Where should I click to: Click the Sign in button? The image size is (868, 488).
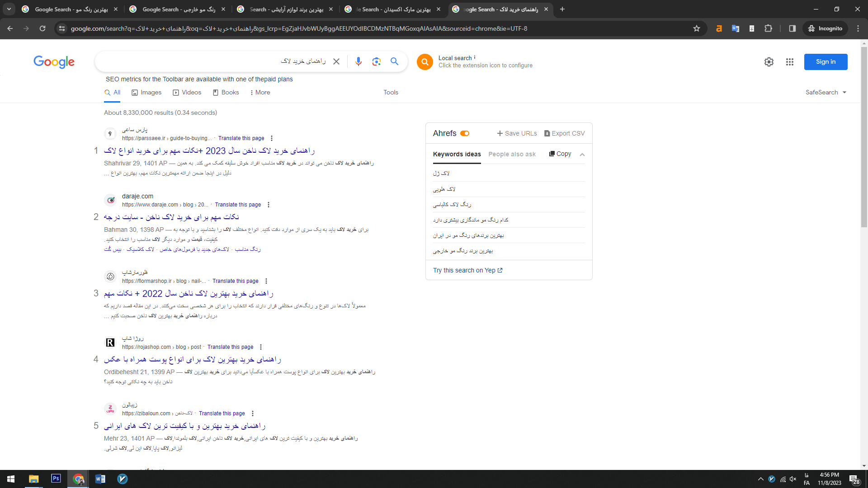826,62
